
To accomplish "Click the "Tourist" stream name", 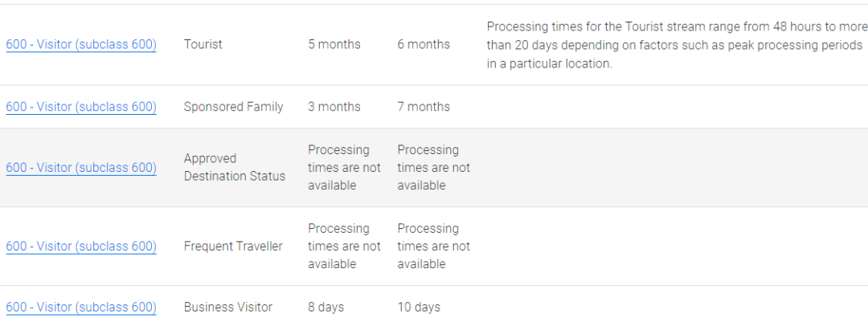I will [203, 45].
